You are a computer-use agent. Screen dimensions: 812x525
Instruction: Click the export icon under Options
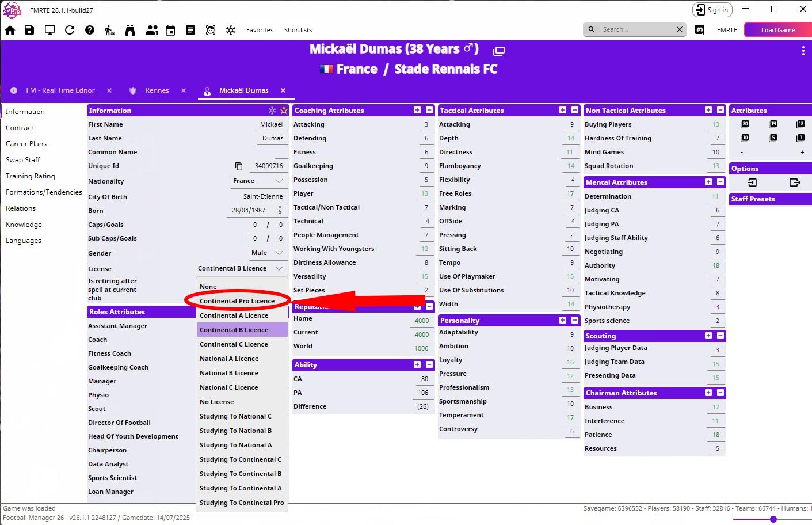795,182
